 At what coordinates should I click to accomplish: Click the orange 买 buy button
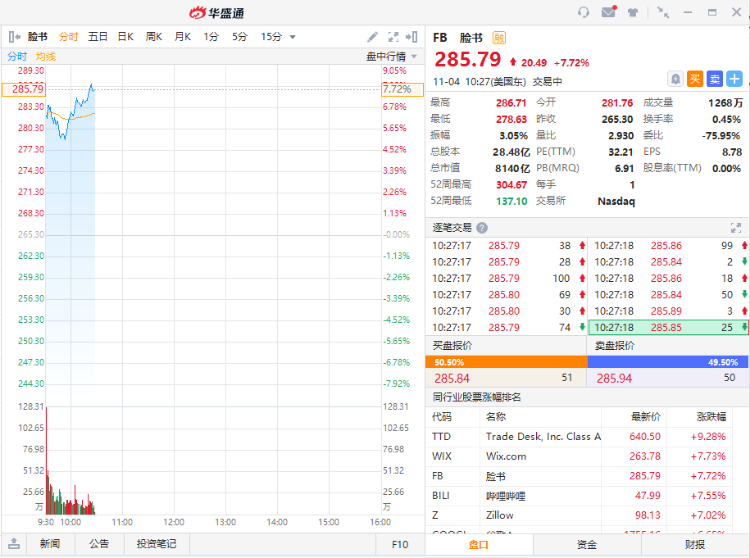[695, 78]
